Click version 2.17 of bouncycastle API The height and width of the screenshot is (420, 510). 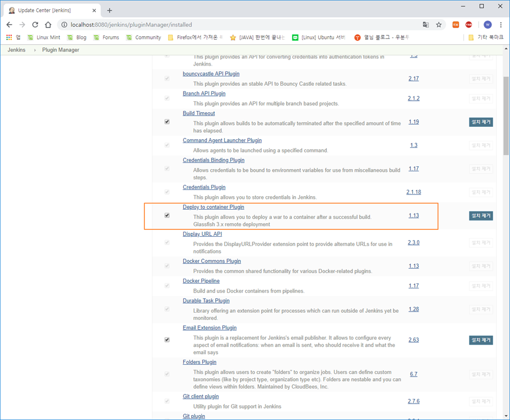click(414, 79)
